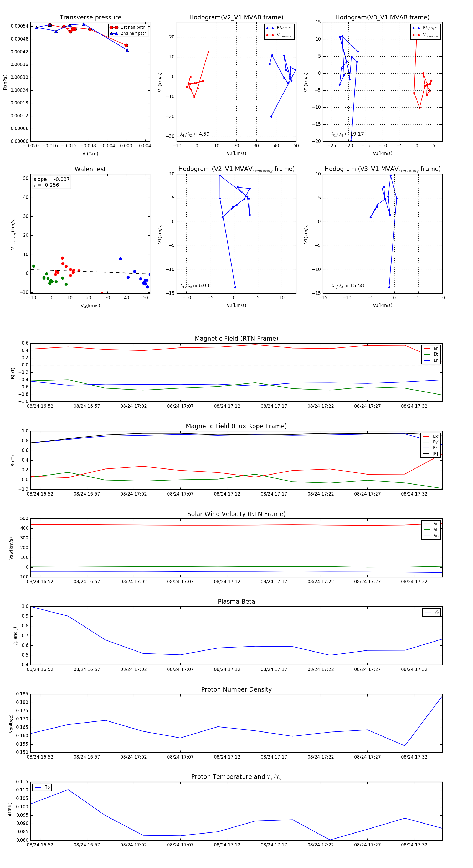Select 'Vn' legend entry

point(431,536)
